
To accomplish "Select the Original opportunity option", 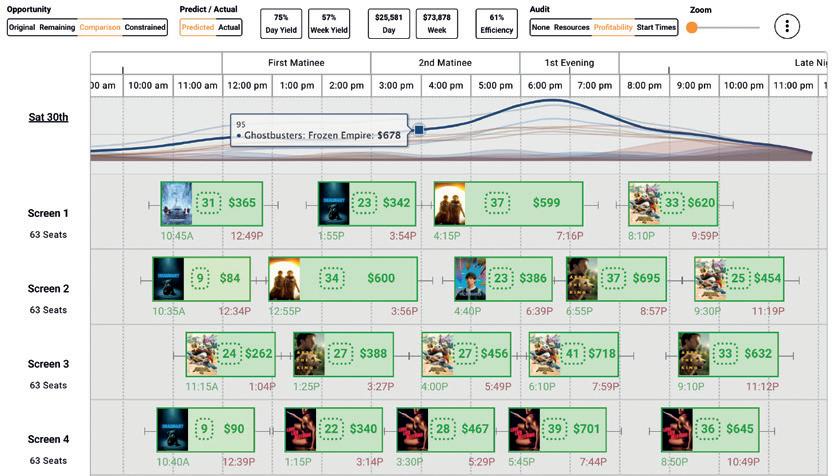I will coord(22,27).
